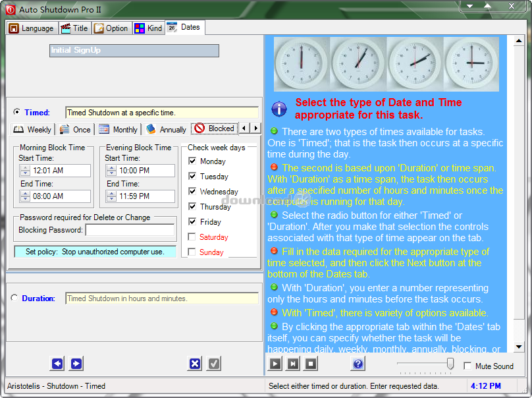Uncheck the Wednesday checkbox
The image size is (532, 398).
click(x=192, y=191)
